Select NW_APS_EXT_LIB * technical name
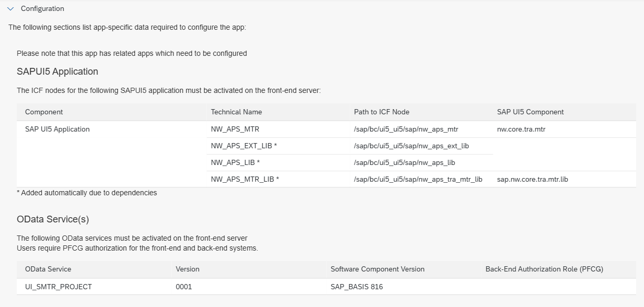The height and width of the screenshot is (307, 644). 244,146
